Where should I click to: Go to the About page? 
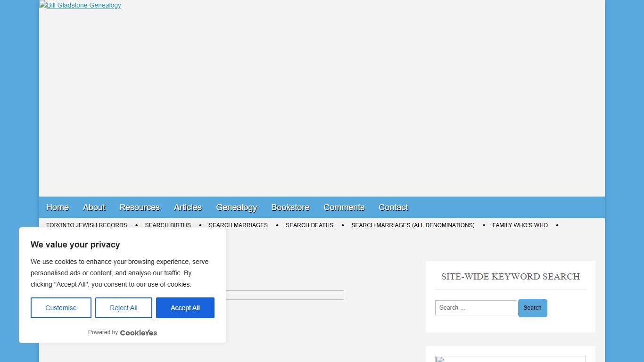point(94,207)
